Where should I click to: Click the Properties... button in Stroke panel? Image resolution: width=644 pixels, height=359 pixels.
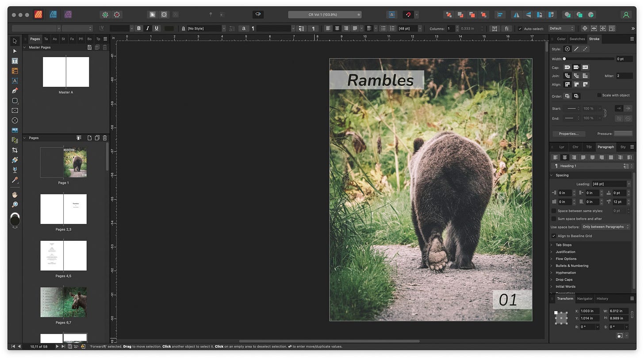coord(568,134)
